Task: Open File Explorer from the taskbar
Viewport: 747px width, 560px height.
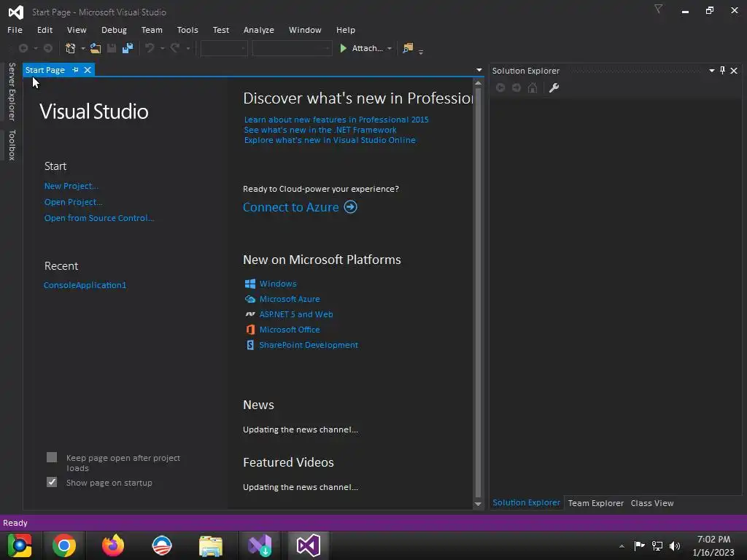Action: pos(211,545)
